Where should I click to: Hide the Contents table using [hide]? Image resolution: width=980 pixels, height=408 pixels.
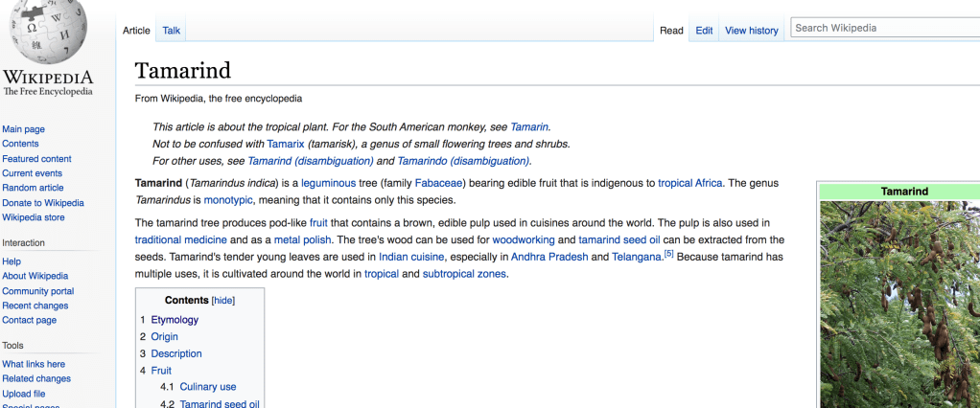(222, 300)
